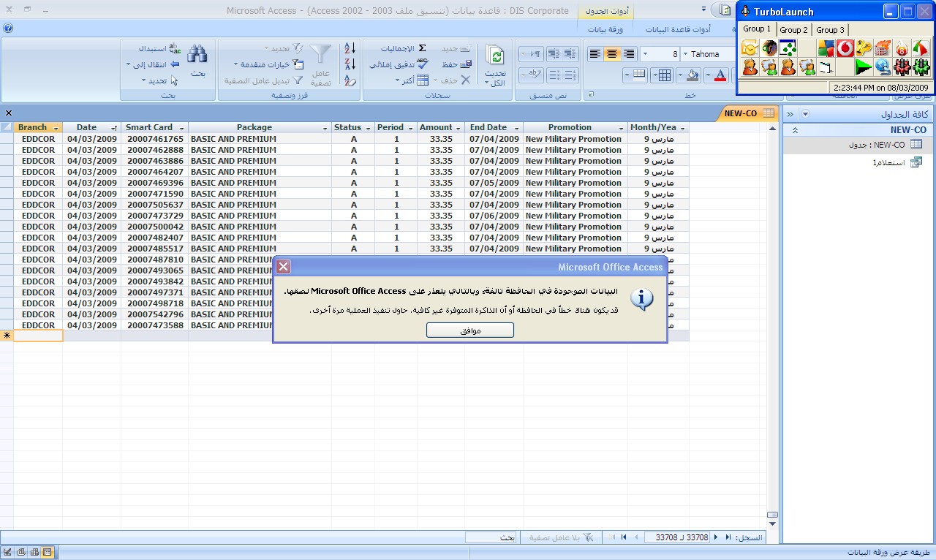
Task: Align text left
Action: pos(595,54)
